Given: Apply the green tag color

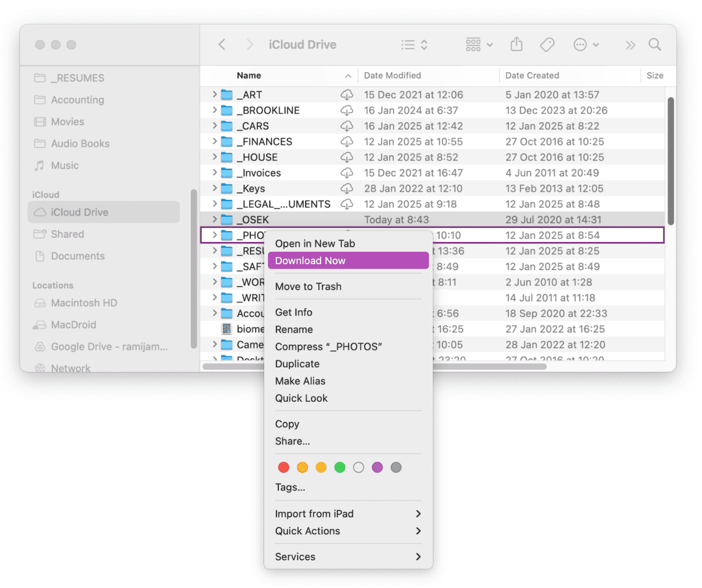Looking at the screenshot, I should point(340,467).
